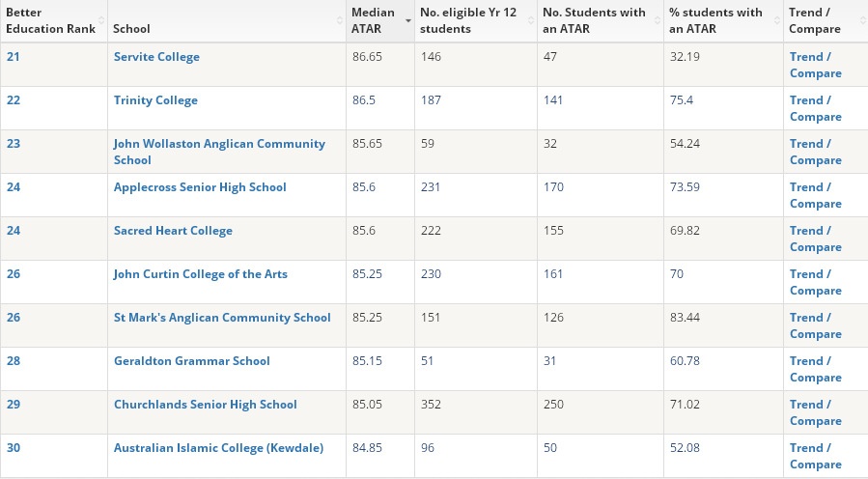This screenshot has height=479, width=868.
Task: Sort by % students with an ATAR
Action: click(715, 20)
